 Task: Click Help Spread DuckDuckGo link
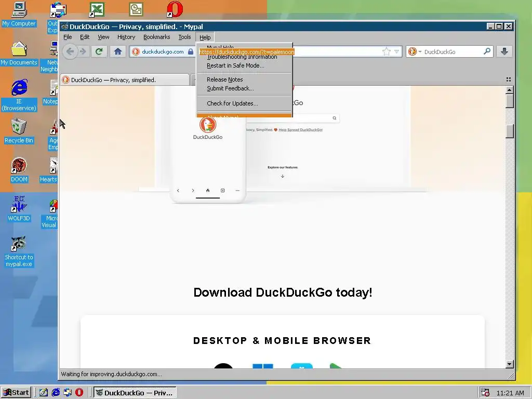click(300, 129)
